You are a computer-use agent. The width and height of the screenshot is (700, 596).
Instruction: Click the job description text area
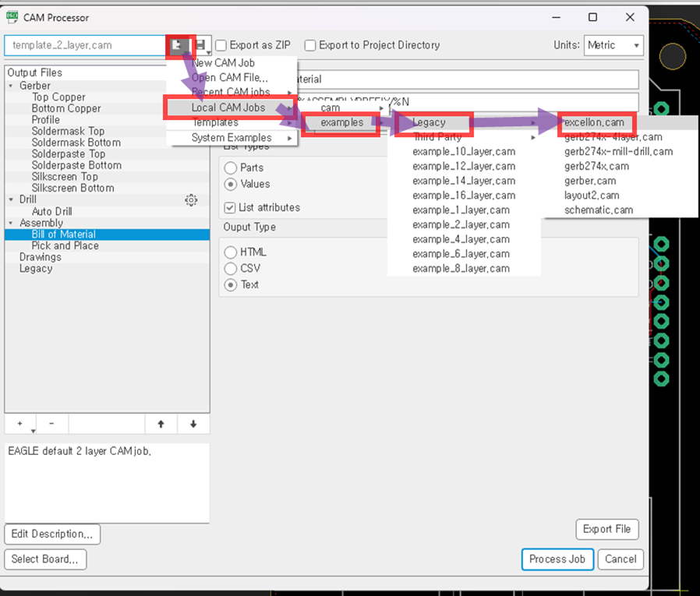tap(107, 483)
